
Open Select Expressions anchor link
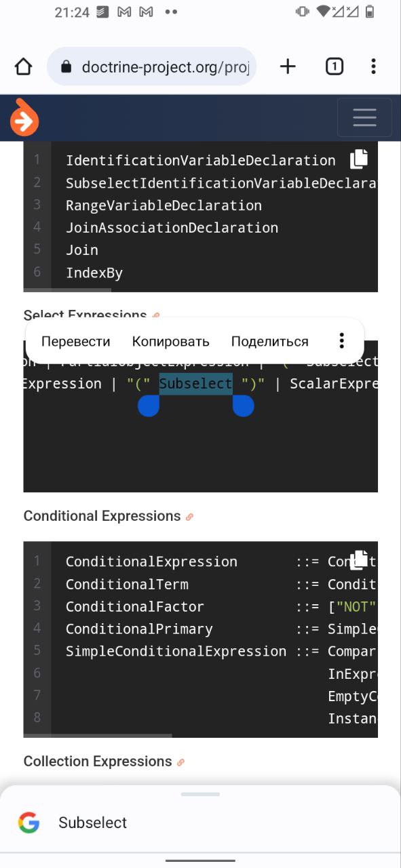(156, 315)
